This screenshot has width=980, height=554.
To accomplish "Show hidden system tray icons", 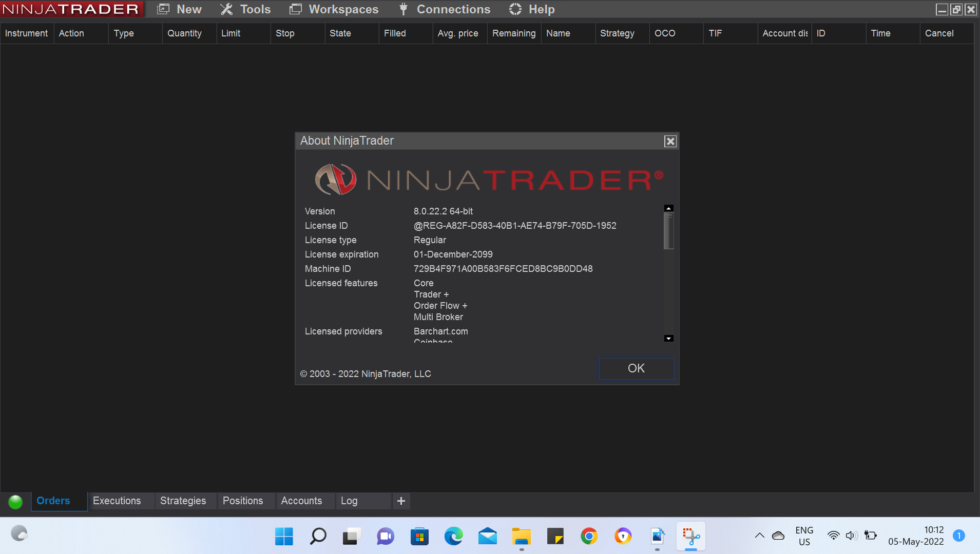I will click(760, 536).
